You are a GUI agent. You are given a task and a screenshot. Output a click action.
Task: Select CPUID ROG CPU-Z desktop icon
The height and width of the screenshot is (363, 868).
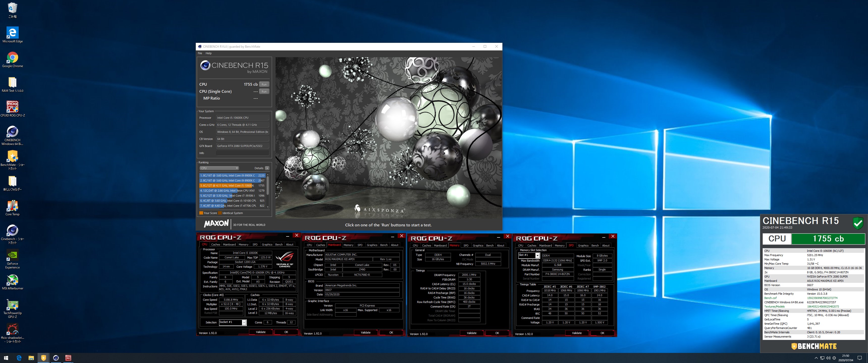point(12,109)
